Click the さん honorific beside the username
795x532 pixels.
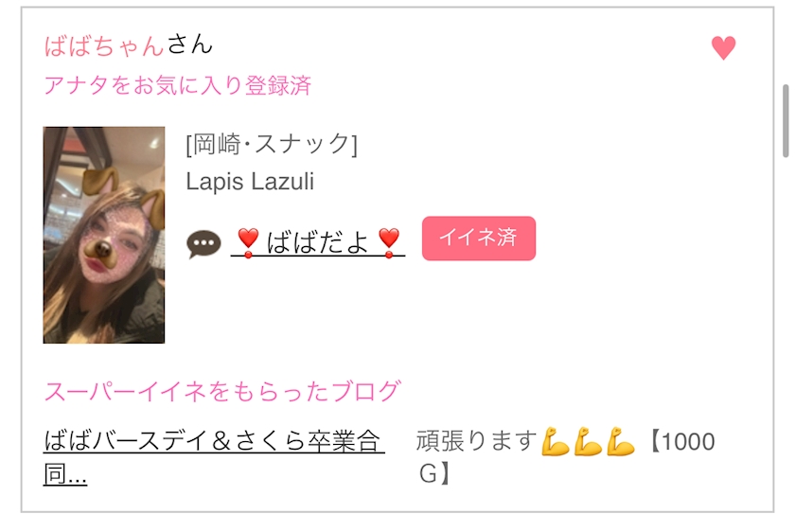point(189,44)
